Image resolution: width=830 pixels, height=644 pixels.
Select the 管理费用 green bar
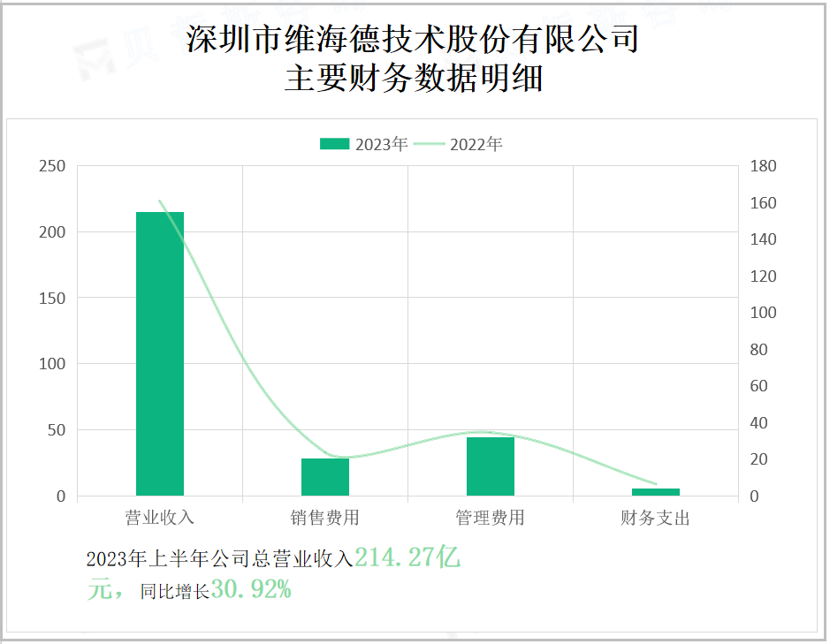click(x=491, y=466)
